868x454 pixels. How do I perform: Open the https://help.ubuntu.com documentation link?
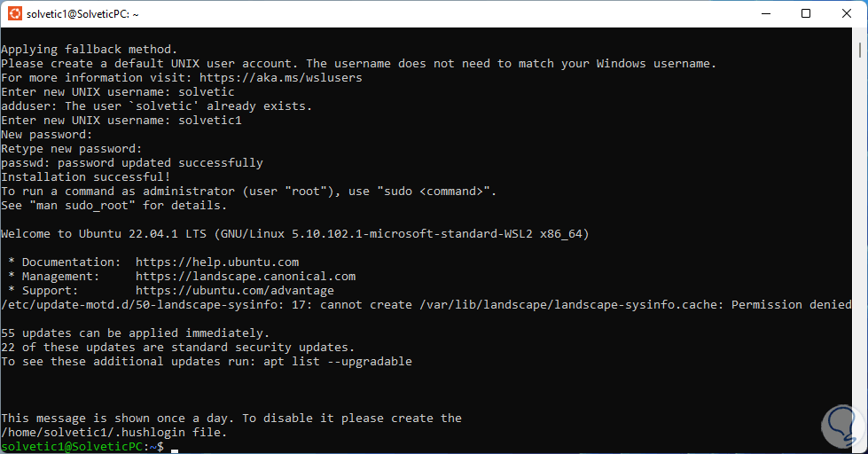[x=217, y=262]
